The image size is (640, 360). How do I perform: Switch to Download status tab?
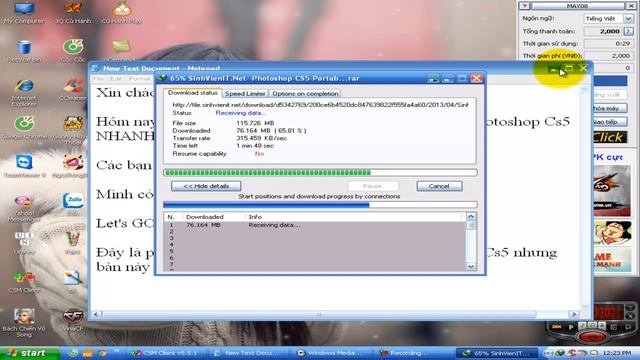coord(193,93)
